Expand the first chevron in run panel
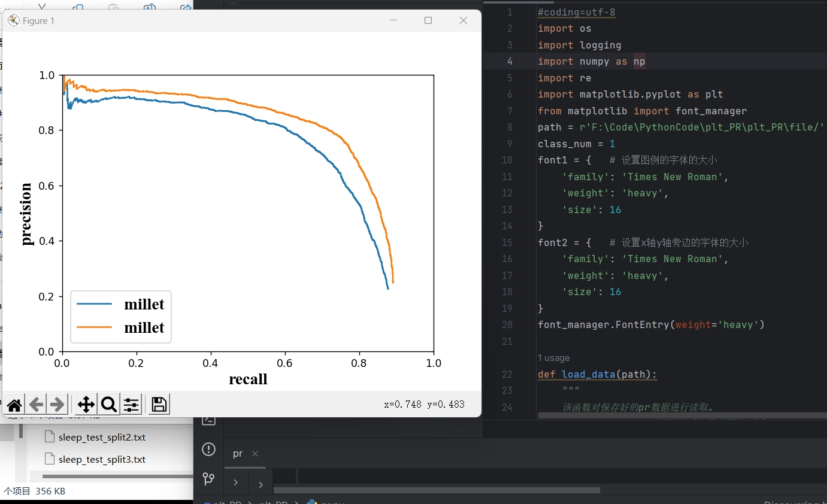827x504 pixels. [x=236, y=482]
